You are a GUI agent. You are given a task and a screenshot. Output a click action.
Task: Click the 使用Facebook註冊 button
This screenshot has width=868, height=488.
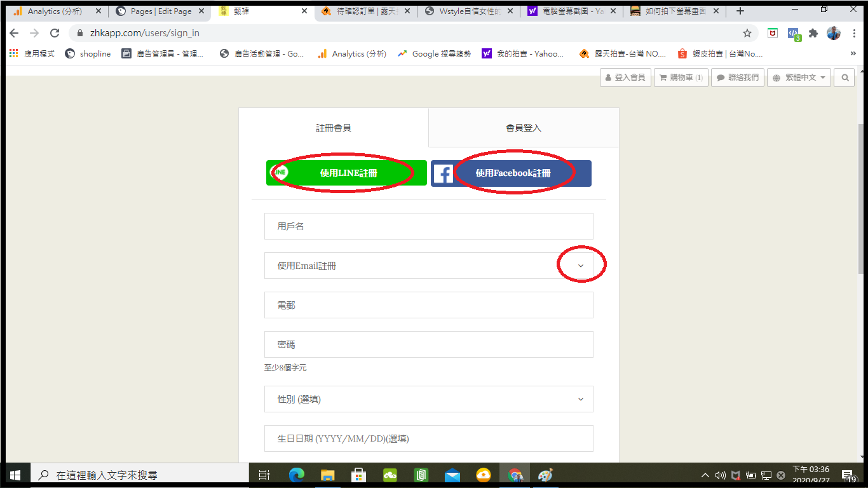pos(511,173)
